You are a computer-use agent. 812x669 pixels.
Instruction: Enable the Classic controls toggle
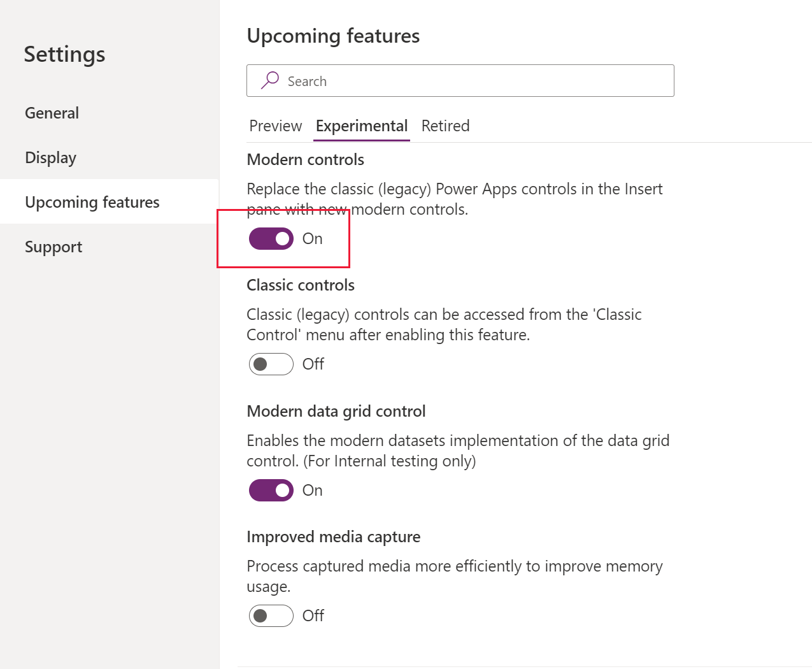271,364
